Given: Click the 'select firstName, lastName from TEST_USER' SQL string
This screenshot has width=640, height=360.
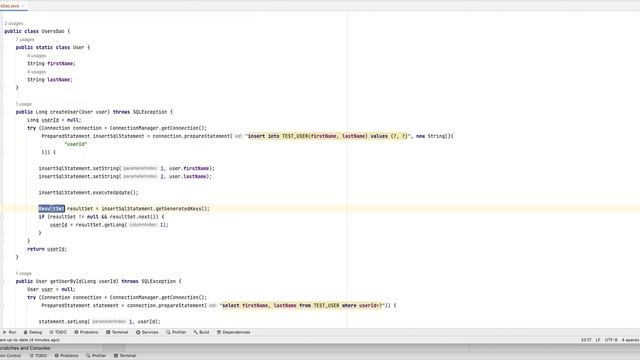Looking at the screenshot, I should [x=302, y=305].
